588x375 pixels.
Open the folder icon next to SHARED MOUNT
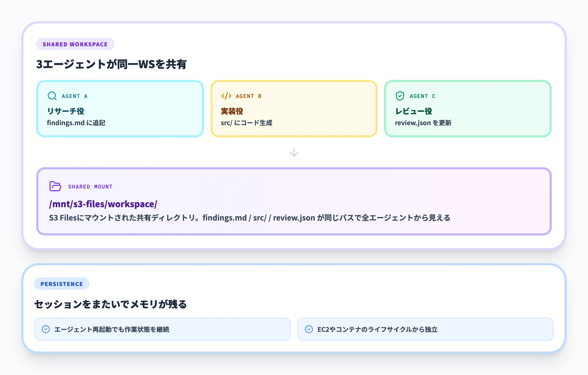pos(55,186)
